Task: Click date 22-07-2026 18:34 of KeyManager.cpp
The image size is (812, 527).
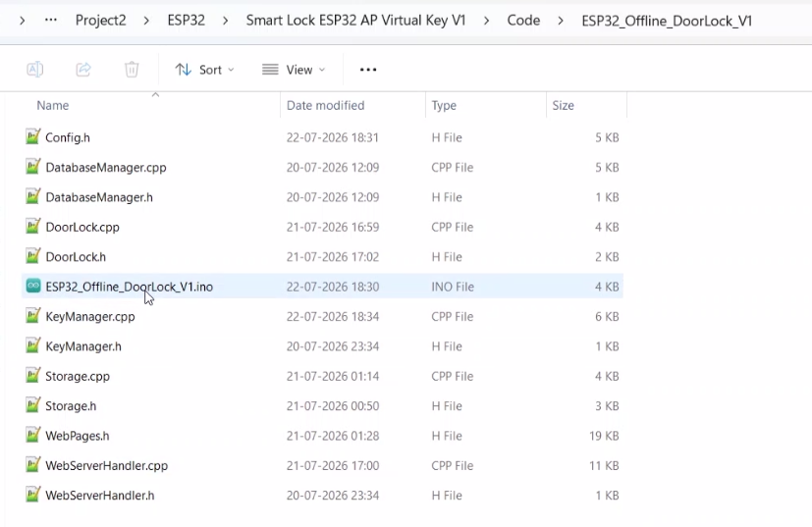Action: pyautogui.click(x=333, y=317)
